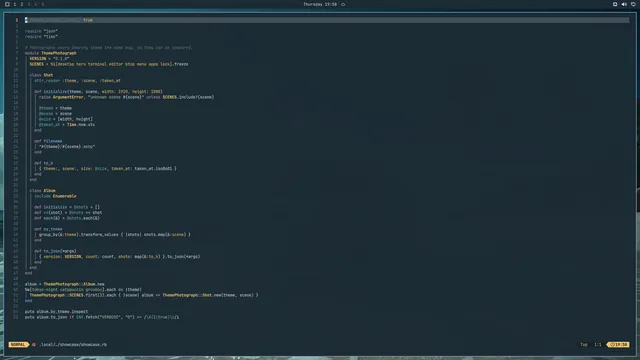Switch to workspace 2

(x=22, y=4)
